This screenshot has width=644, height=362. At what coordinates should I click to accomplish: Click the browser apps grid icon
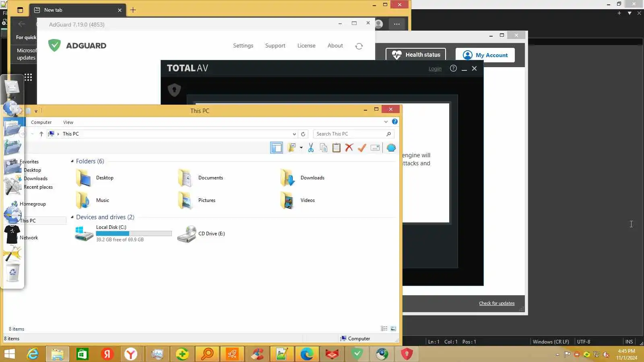tap(28, 77)
